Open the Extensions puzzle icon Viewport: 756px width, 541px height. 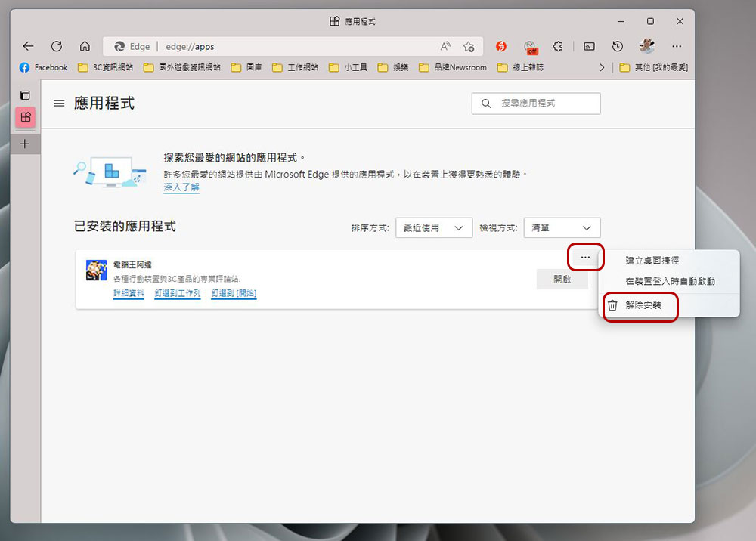tap(558, 46)
